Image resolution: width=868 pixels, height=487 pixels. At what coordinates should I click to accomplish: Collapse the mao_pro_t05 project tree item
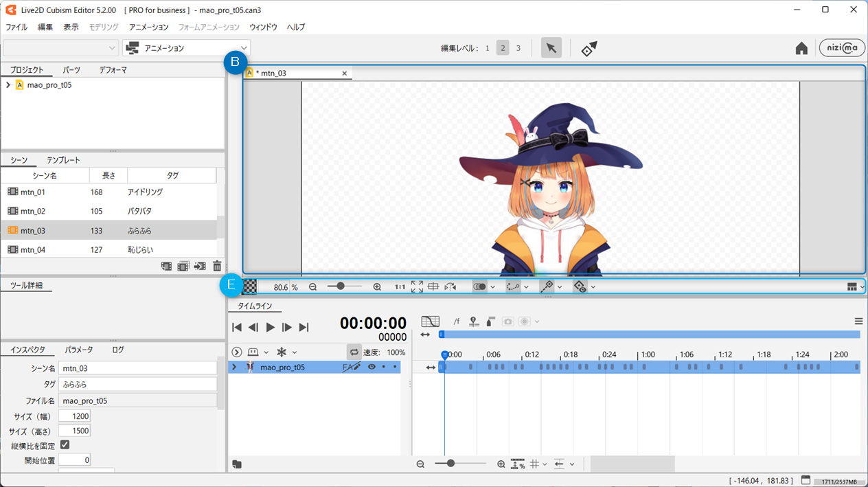click(8, 84)
